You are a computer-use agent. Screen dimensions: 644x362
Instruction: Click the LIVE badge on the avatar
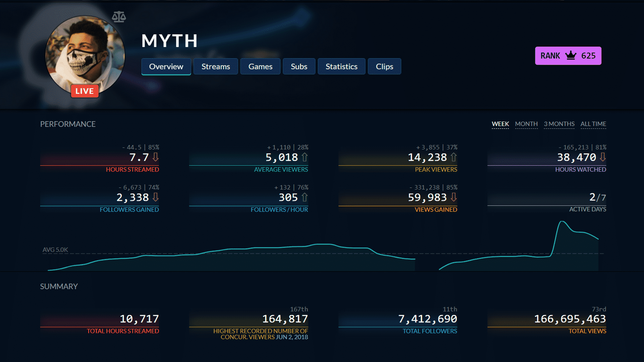pyautogui.click(x=85, y=91)
